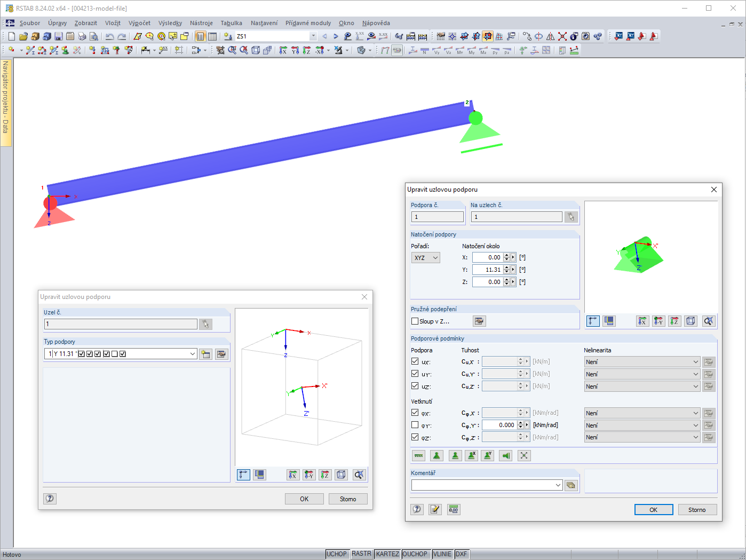Toggle isometric view in left dialog preview
Image resolution: width=746 pixels, height=560 pixels.
tap(342, 475)
